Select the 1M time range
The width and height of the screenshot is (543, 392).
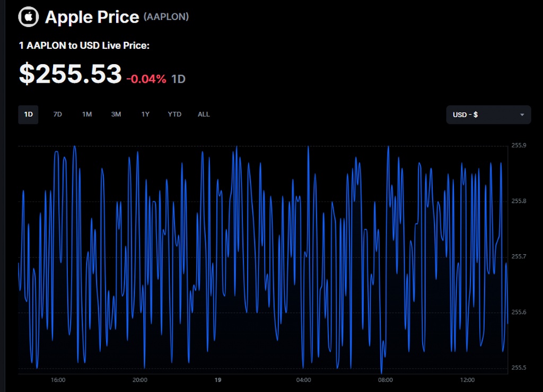(87, 114)
